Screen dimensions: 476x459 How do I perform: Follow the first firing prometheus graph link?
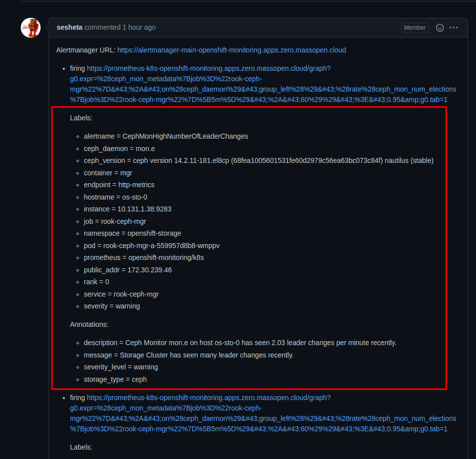point(208,68)
